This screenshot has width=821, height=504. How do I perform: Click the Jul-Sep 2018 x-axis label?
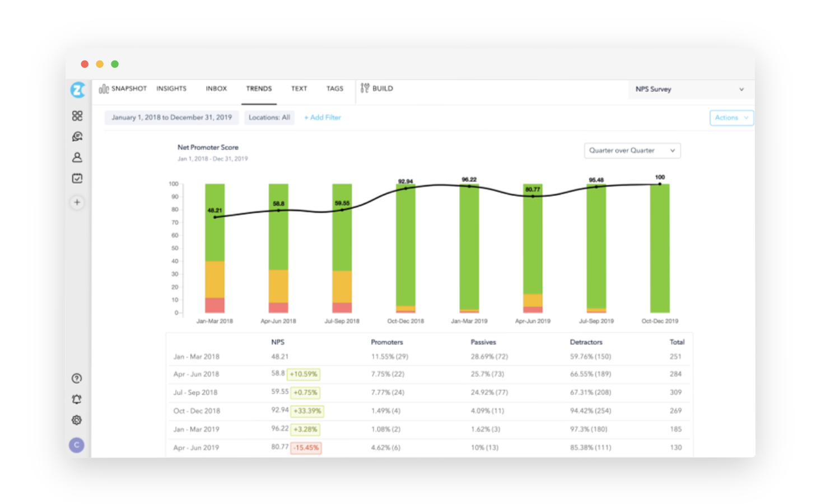pyautogui.click(x=342, y=321)
